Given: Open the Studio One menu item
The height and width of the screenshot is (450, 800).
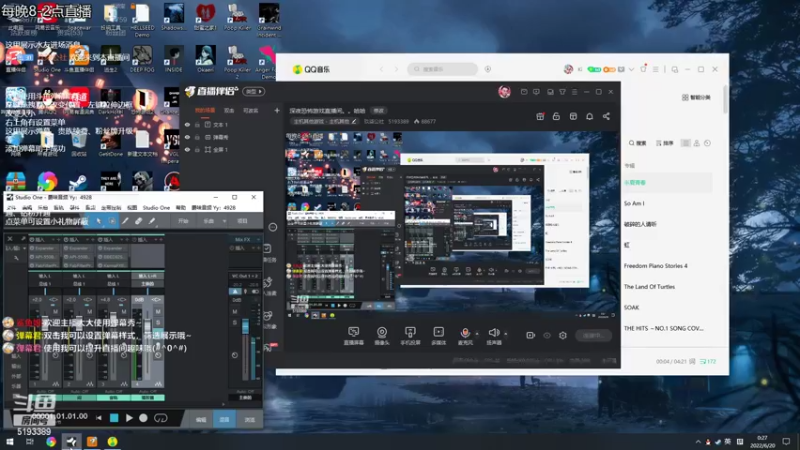Looking at the screenshot, I should (156, 208).
